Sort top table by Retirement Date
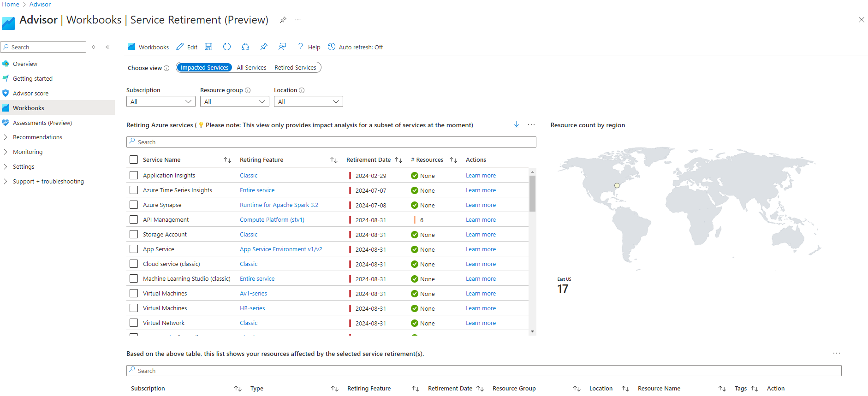This screenshot has height=396, width=868. pyautogui.click(x=398, y=160)
